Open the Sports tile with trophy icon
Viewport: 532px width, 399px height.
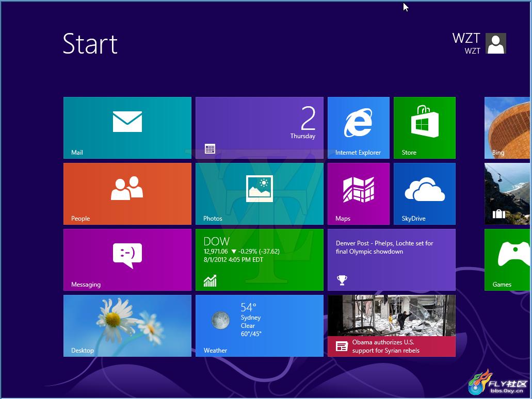[x=392, y=260]
